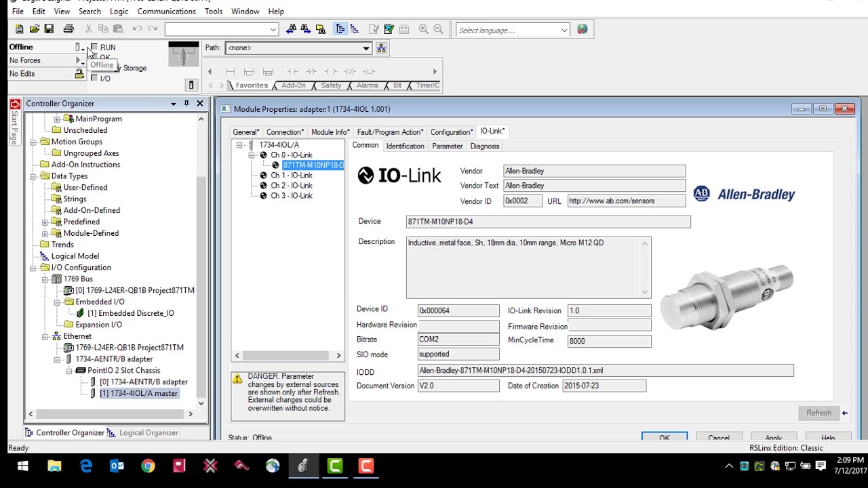
Task: Click the Verify Controller icon
Action: coord(389,29)
